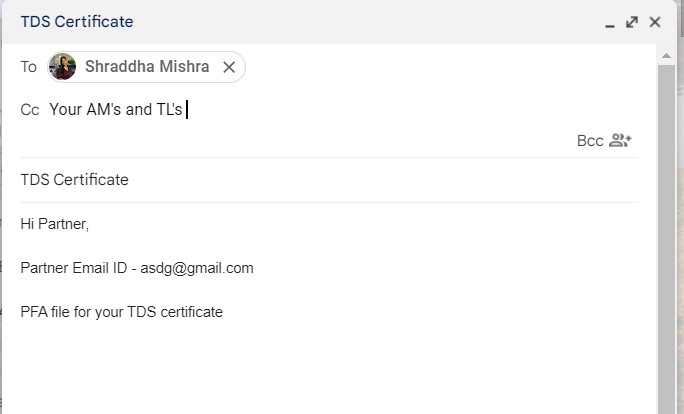Click the TDS Certificate window title bar
The image size is (684, 414).
[300, 22]
